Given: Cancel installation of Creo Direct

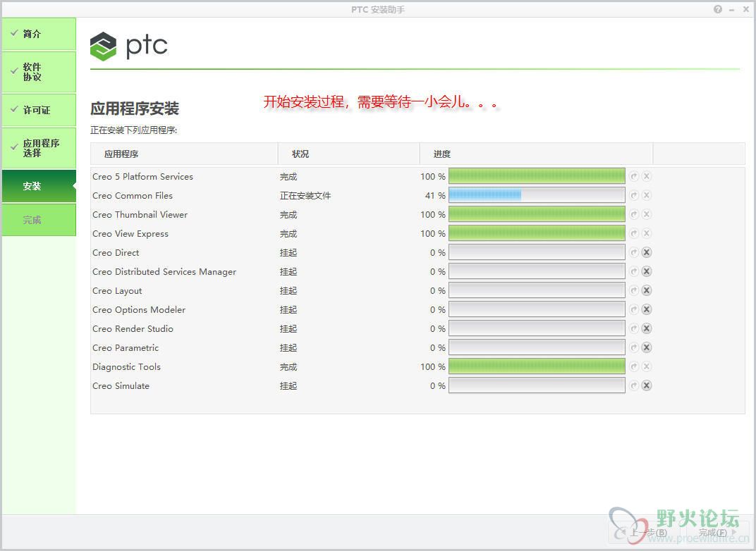Looking at the screenshot, I should point(647,252).
